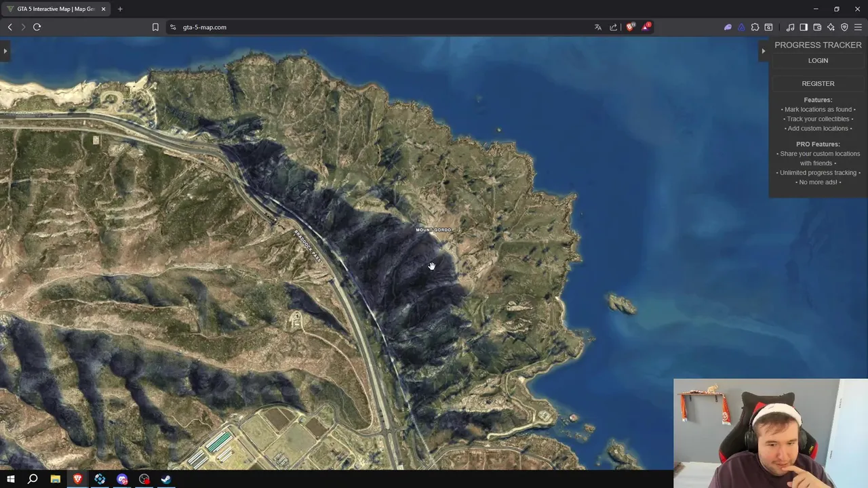Click 'Add custom locations' feature text
The image size is (868, 488).
(818, 128)
